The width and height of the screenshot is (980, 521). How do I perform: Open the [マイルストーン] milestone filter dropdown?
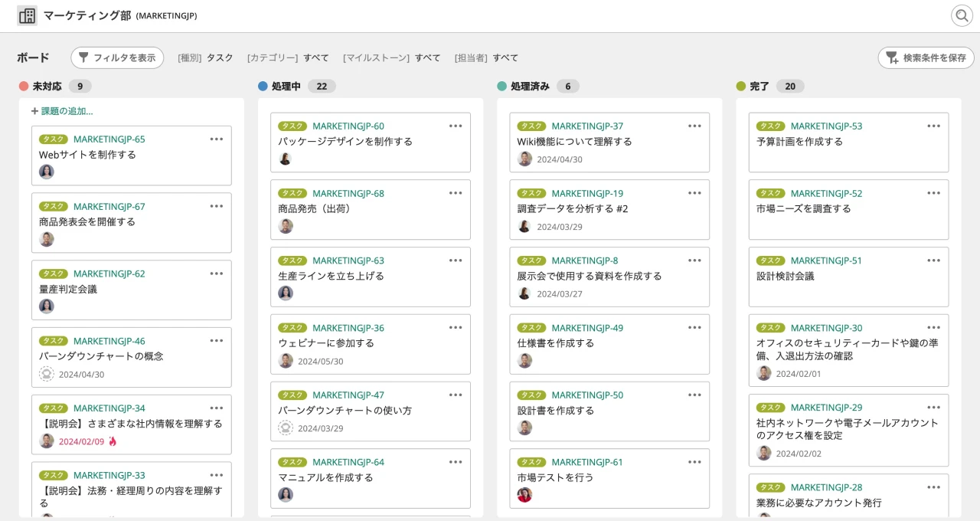pyautogui.click(x=392, y=57)
